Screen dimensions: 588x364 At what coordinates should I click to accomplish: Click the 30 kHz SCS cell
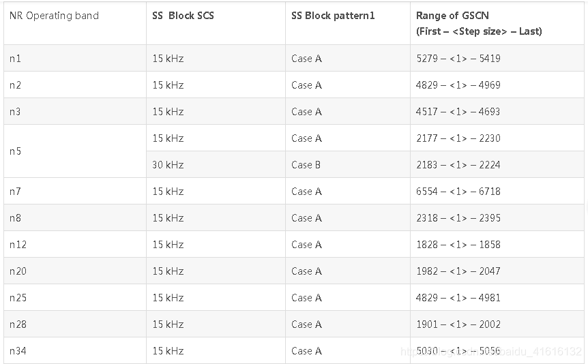[168, 165]
